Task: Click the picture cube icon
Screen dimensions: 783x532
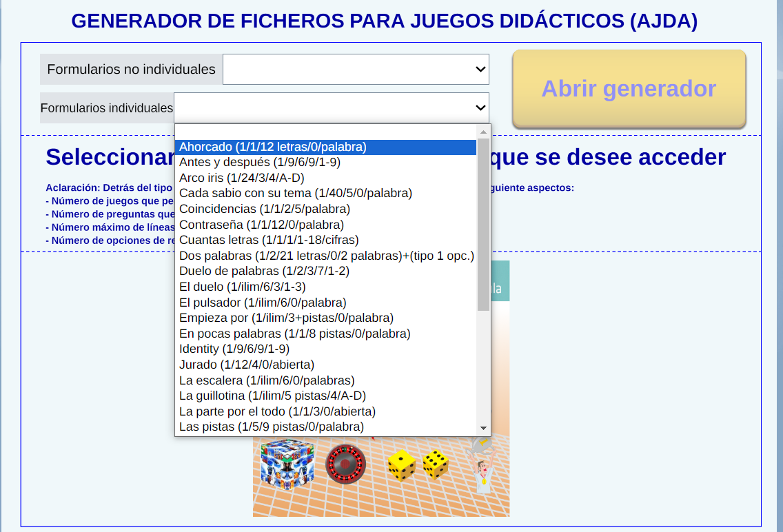Action: (x=287, y=462)
